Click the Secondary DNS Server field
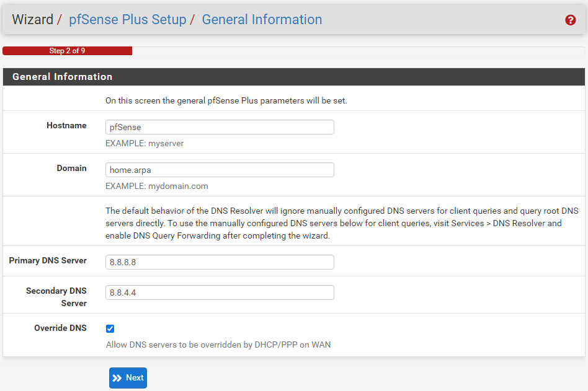The height and width of the screenshot is (391, 588). pos(220,292)
